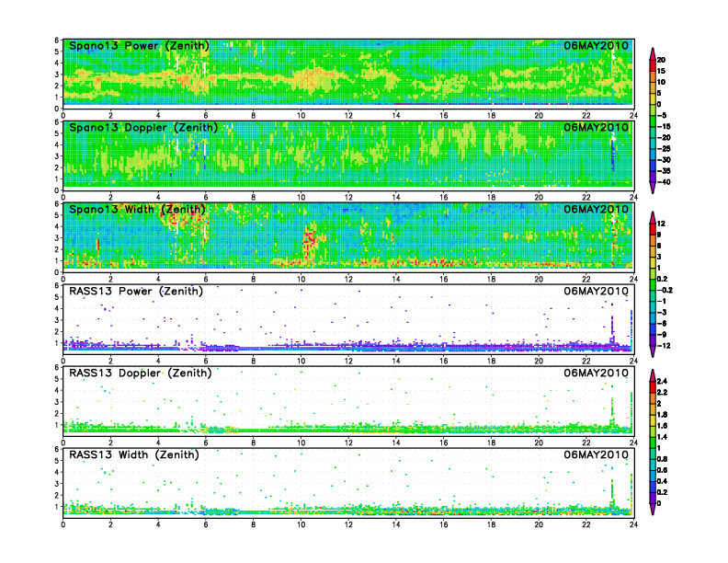728x563 pixels.
Task: Click the '1.4' label on bottom colorbar
Action: pos(662,437)
